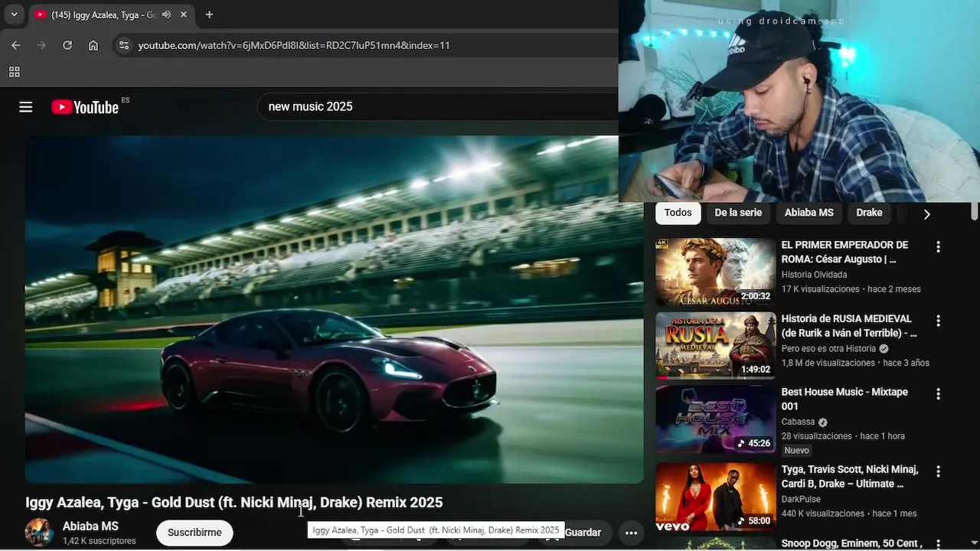Click the 2:00:32 duration badge
The height and width of the screenshot is (551, 980).
[x=756, y=296]
